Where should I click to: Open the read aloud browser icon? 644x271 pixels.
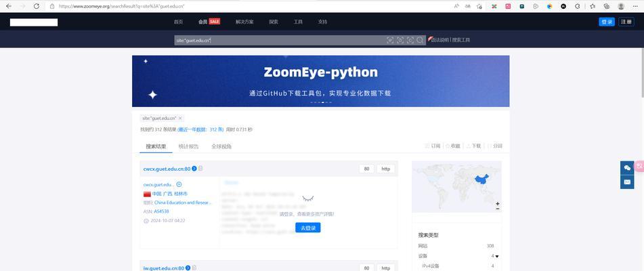[456, 6]
